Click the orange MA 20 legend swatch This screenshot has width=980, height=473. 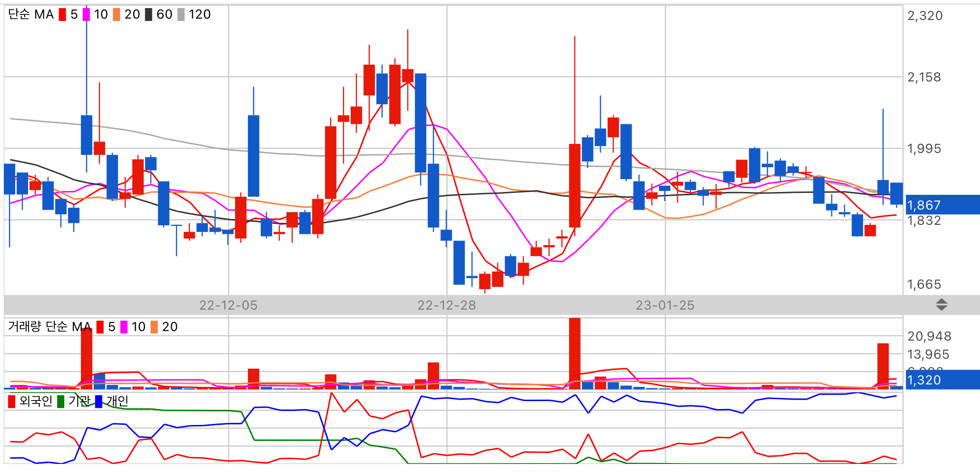pyautogui.click(x=117, y=15)
